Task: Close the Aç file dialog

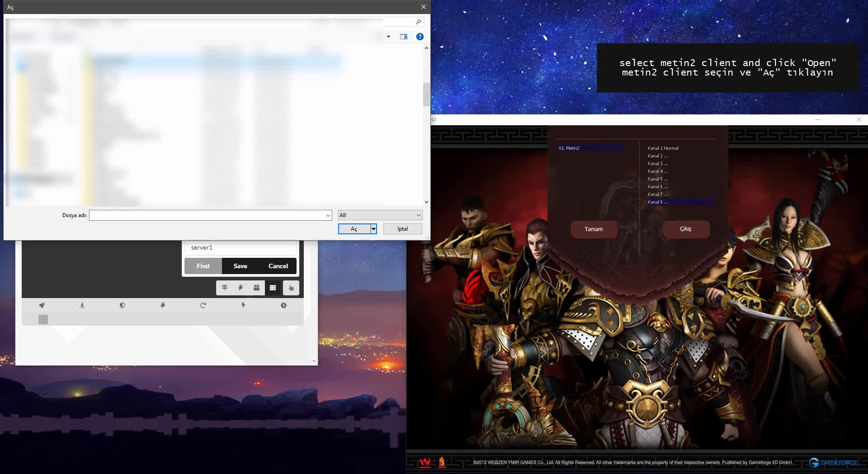Action: (x=423, y=7)
